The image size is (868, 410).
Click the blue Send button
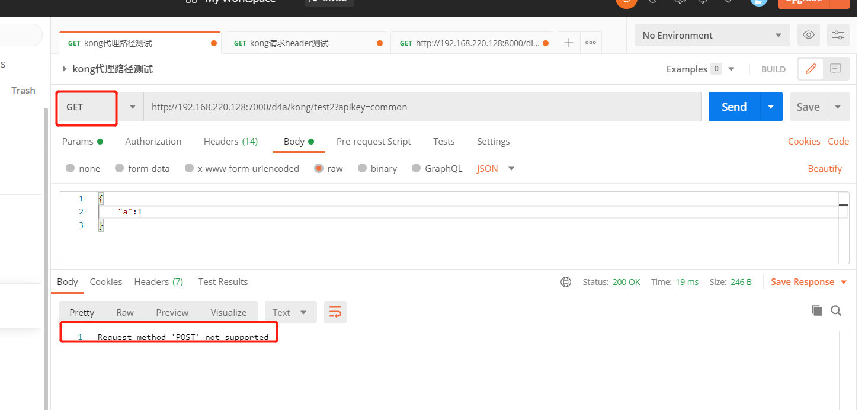(x=734, y=107)
